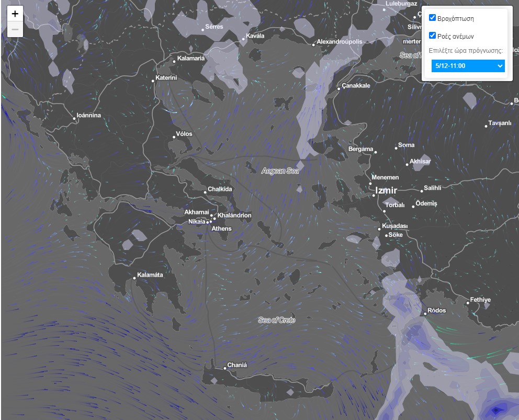The height and width of the screenshot is (420, 519).
Task: Click the Alexandroúpolis city label
Action: (x=339, y=42)
